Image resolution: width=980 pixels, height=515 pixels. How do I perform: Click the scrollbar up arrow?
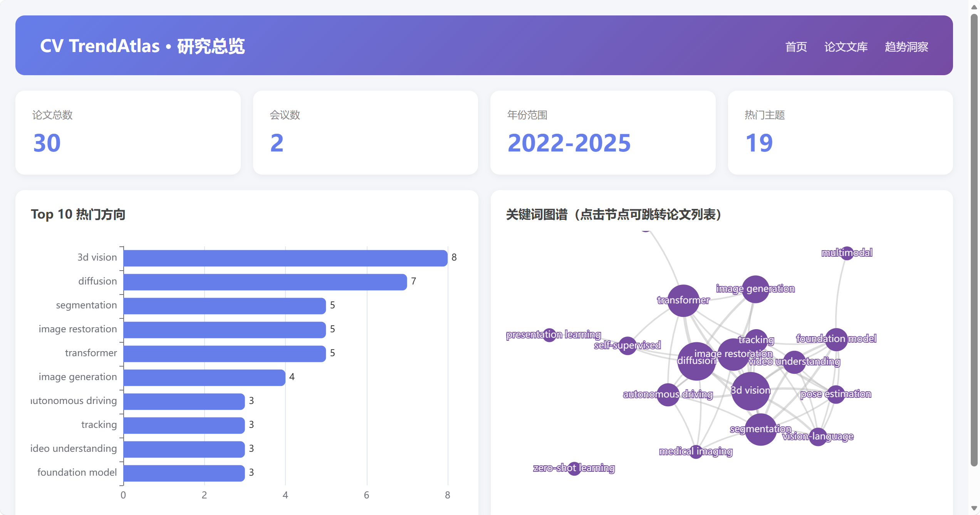pos(974,7)
